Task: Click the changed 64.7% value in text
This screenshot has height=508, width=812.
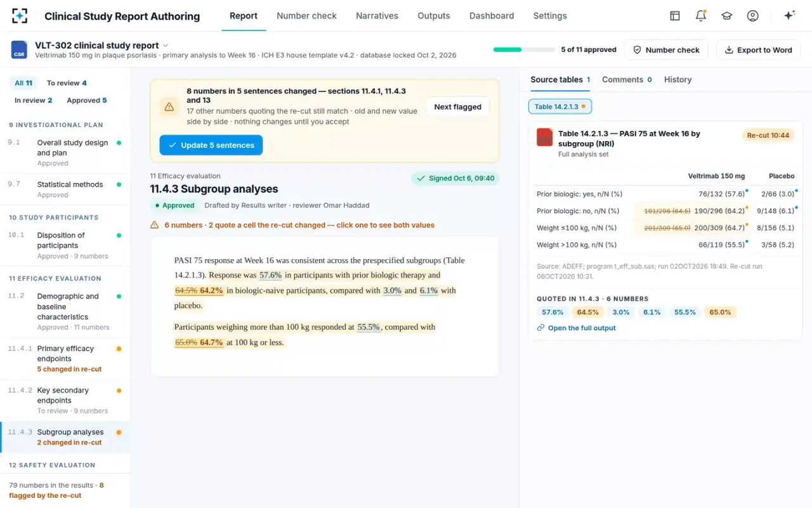Action: tap(211, 342)
